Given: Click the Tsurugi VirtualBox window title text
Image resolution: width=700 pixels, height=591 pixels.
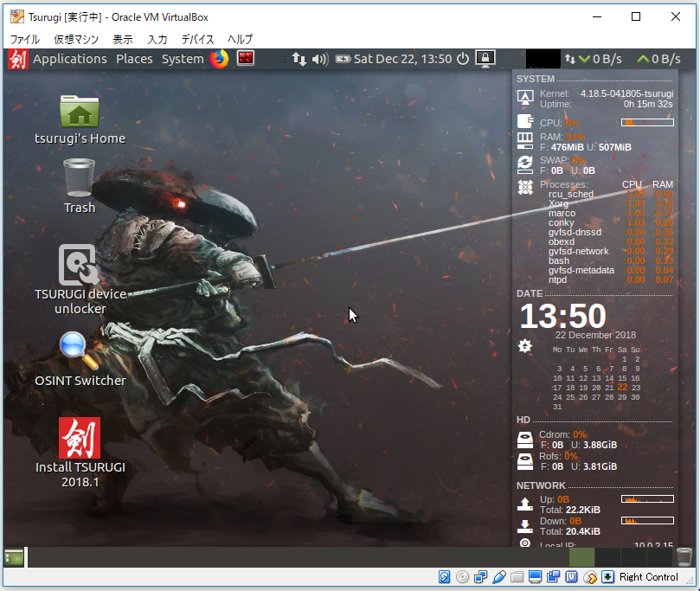Looking at the screenshot, I should [x=119, y=17].
